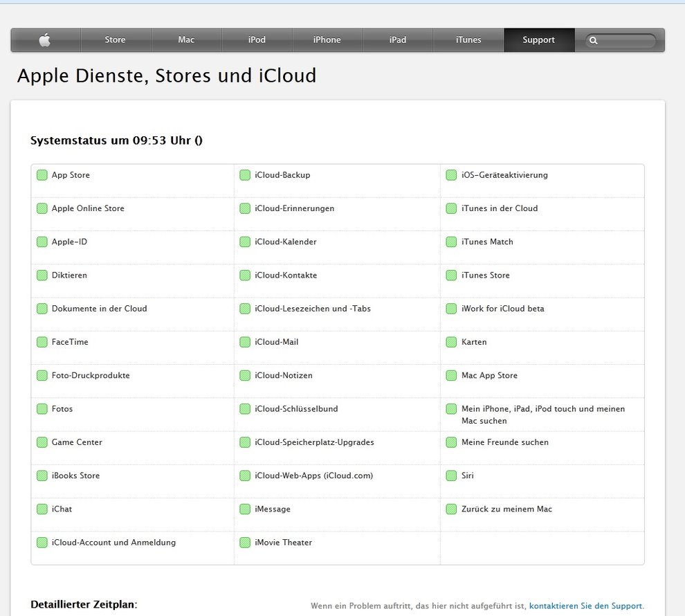The image size is (685, 616).
Task: Click the status icon for iCloud-Notizen
Action: pos(245,375)
